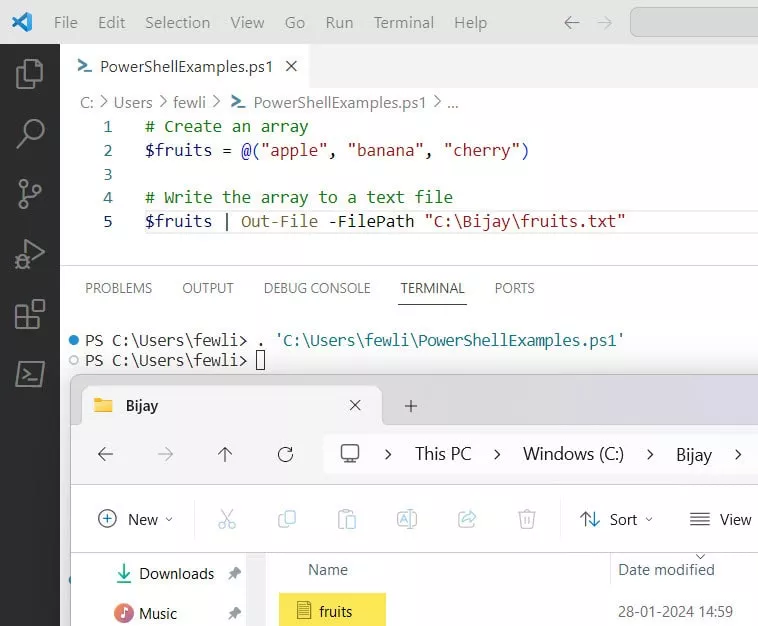The height and width of the screenshot is (626, 758).
Task: Select the fruits text file
Action: click(335, 611)
